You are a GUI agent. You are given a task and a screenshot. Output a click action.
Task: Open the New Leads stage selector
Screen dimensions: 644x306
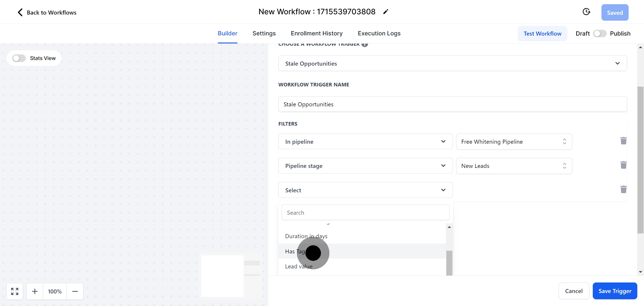pyautogui.click(x=514, y=166)
